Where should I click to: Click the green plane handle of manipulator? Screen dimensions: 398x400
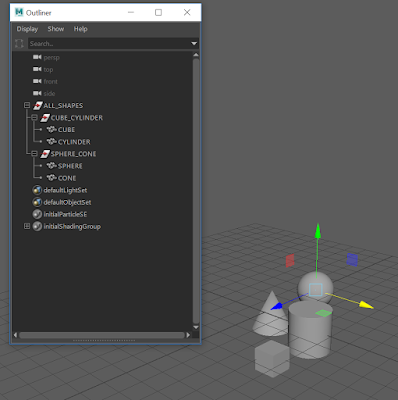coord(324,313)
